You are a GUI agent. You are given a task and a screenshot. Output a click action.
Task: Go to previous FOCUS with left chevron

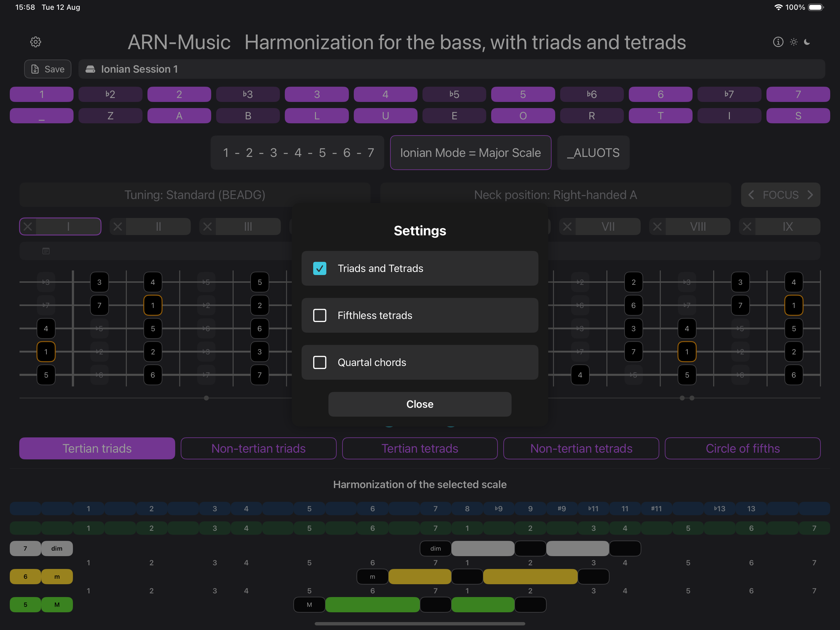[x=751, y=195]
